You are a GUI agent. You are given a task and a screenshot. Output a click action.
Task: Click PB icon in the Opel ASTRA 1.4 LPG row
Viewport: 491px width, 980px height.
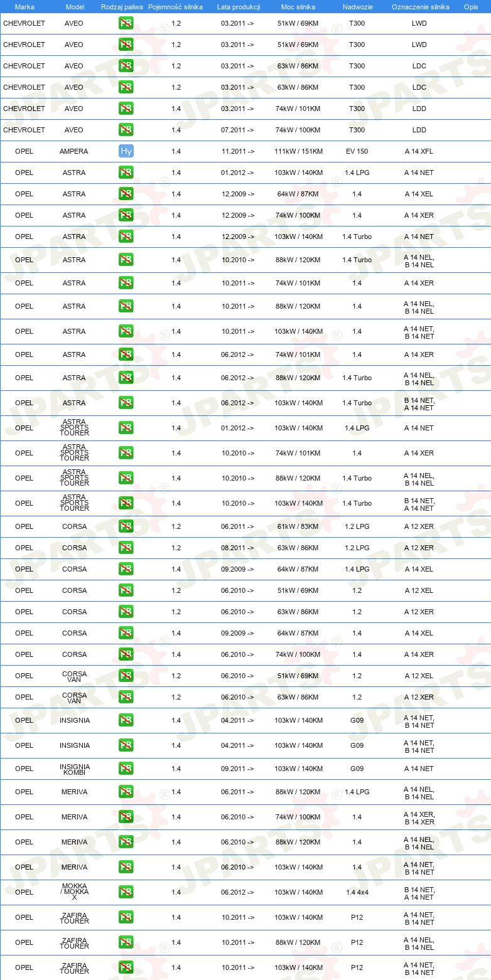pos(126,173)
